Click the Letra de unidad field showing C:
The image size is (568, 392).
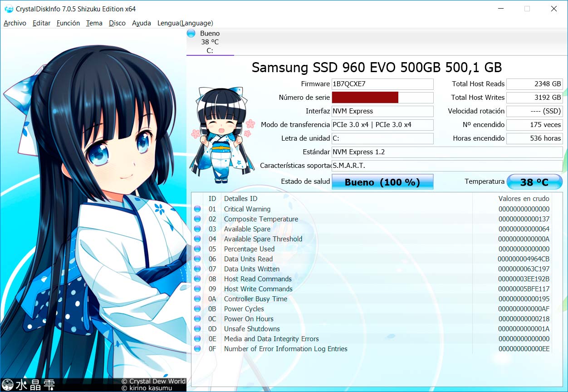pyautogui.click(x=382, y=138)
